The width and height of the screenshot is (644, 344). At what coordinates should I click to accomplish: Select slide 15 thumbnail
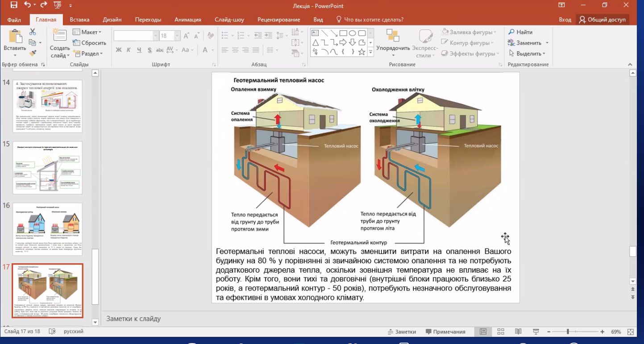coord(47,167)
